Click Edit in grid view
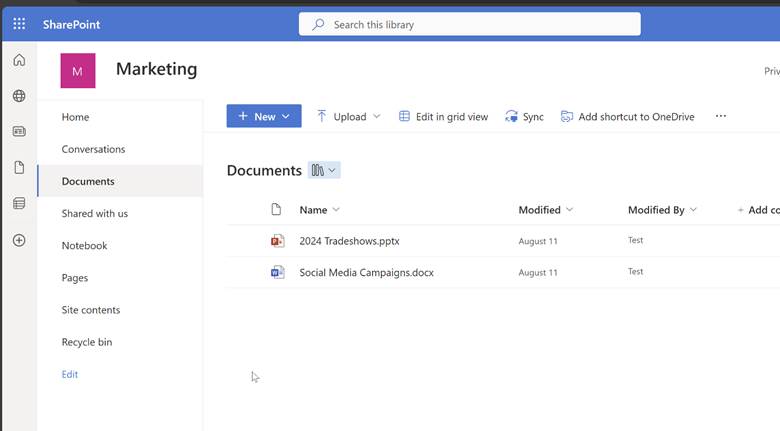 pos(443,116)
